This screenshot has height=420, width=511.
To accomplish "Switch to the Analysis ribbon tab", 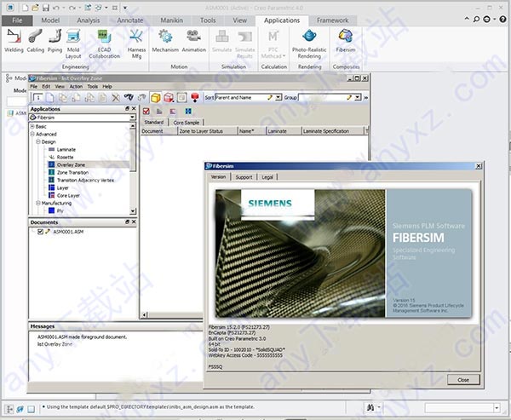I will [x=89, y=20].
